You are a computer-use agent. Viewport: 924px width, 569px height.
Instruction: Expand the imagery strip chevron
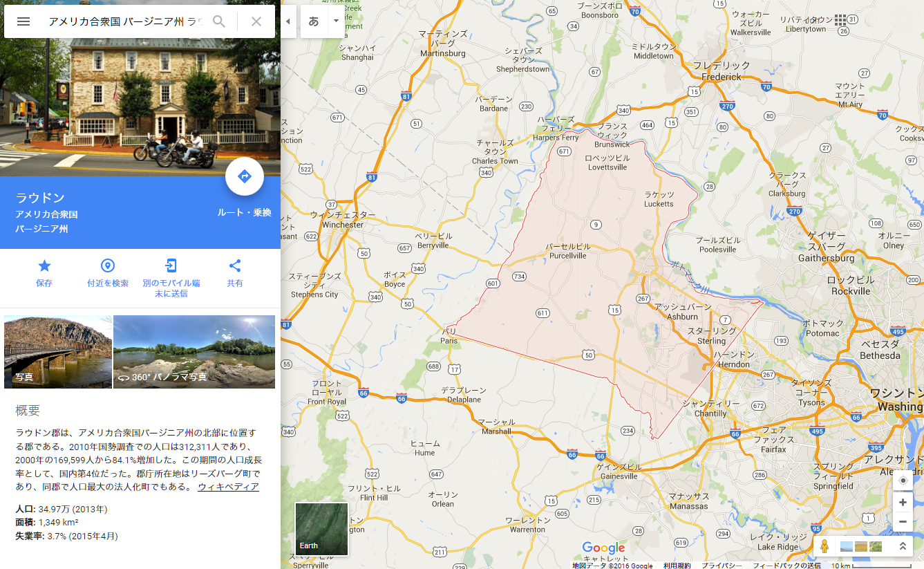pyautogui.click(x=903, y=546)
